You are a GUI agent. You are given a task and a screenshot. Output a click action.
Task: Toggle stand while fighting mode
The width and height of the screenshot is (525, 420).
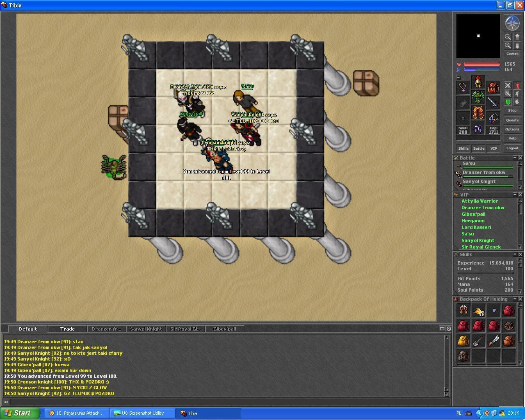[x=517, y=85]
